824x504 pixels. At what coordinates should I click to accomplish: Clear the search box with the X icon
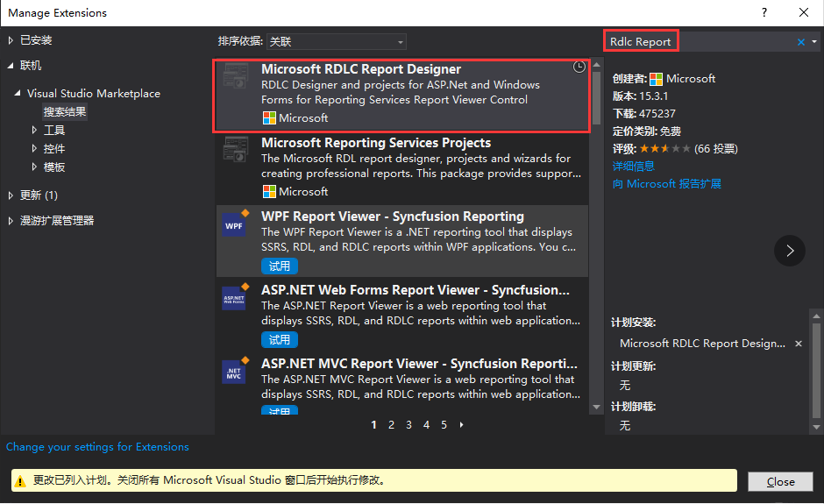(x=801, y=42)
